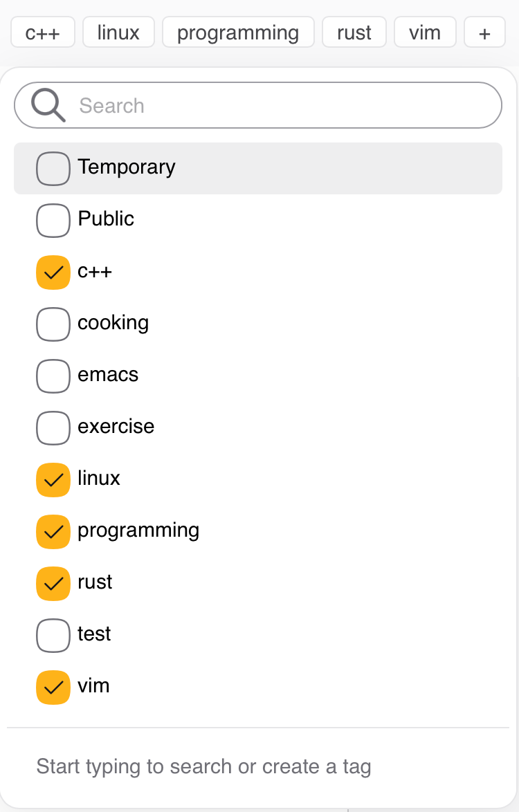Deselect the linux checkbox
The width and height of the screenshot is (519, 812).
(x=53, y=479)
